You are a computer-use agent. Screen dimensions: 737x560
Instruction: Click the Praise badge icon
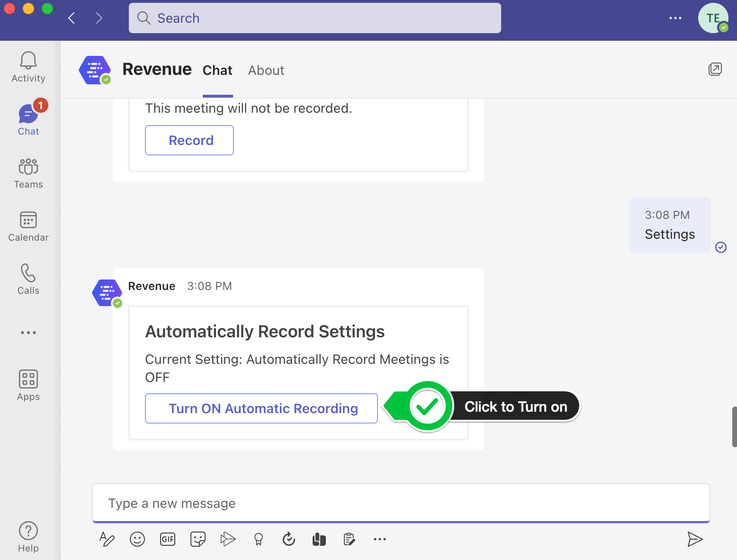pos(259,539)
